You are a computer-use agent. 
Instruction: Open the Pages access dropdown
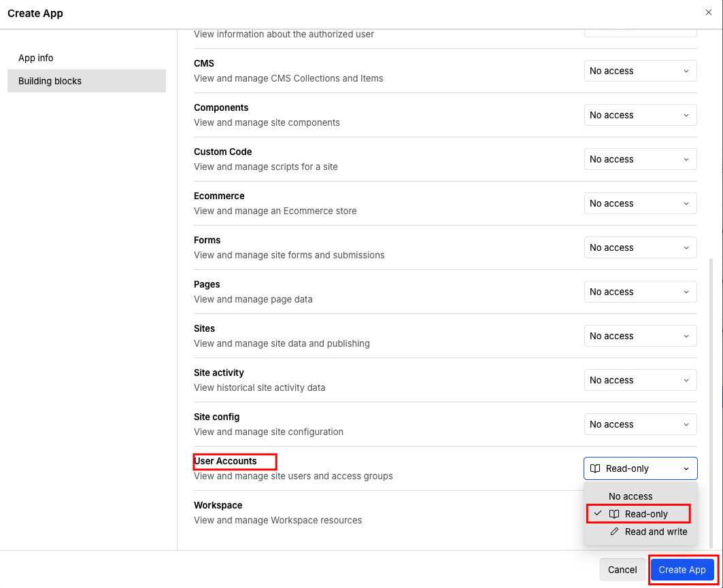640,292
